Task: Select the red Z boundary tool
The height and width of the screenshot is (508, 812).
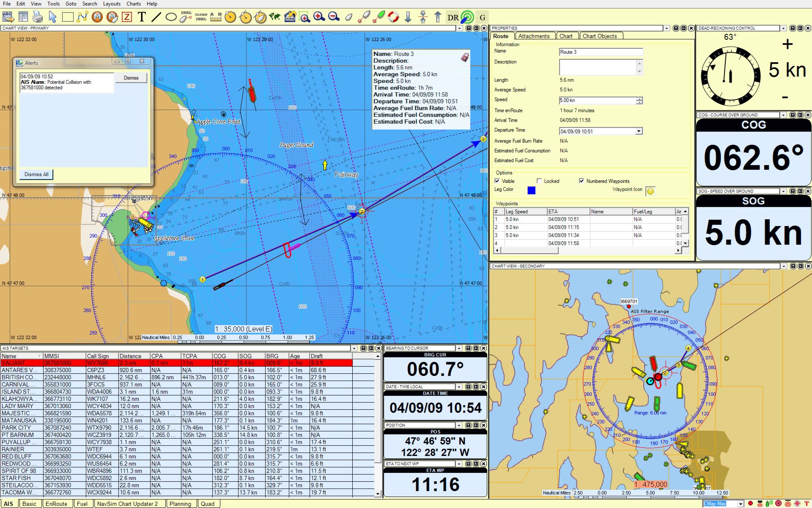Action: click(x=127, y=17)
